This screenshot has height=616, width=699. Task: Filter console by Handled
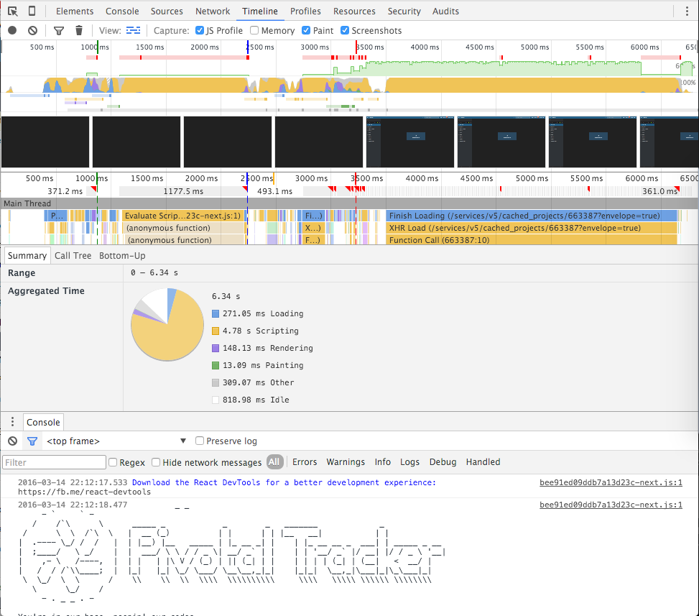pyautogui.click(x=483, y=461)
